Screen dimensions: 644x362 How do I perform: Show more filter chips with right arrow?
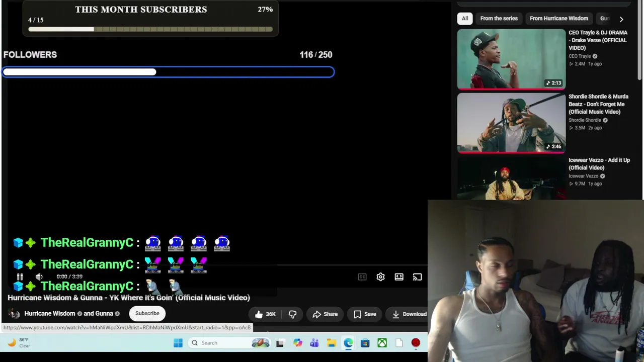621,19
